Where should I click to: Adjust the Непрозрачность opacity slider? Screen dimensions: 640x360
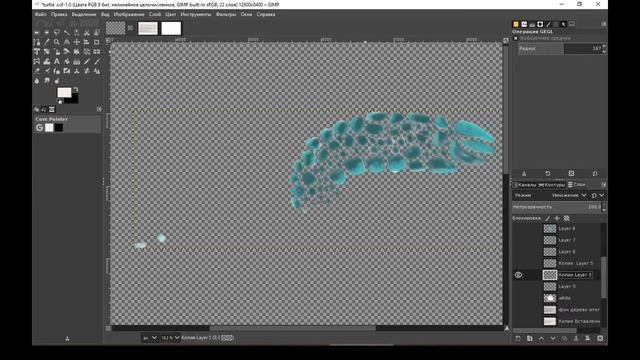(x=557, y=207)
